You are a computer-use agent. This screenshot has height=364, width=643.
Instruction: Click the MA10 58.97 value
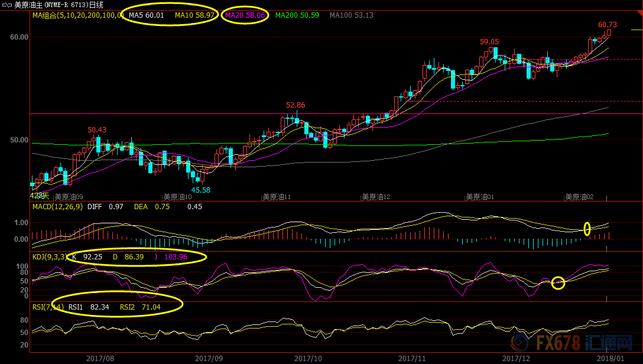[194, 15]
